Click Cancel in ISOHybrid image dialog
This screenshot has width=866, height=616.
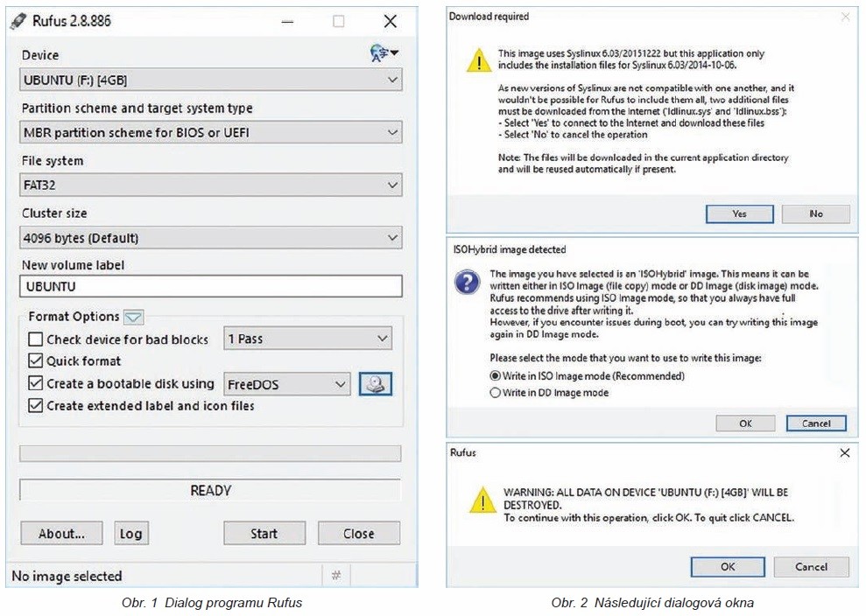816,423
